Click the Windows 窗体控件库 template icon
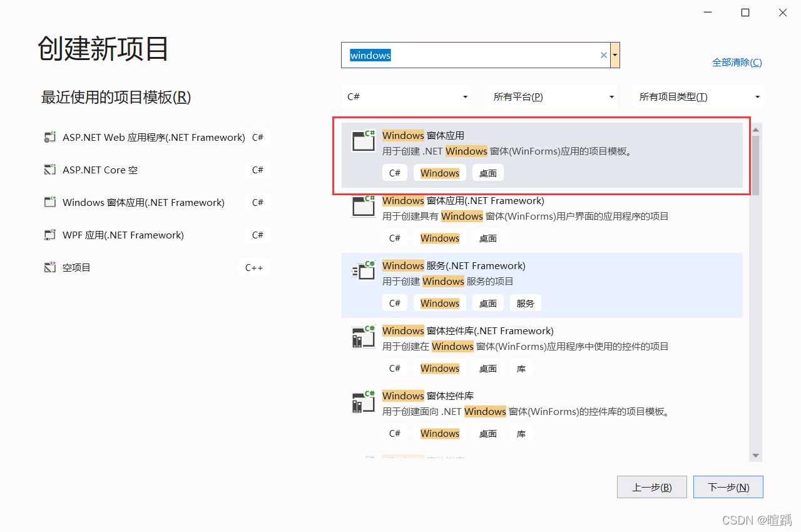Viewport: 801px width, 532px height. click(364, 401)
